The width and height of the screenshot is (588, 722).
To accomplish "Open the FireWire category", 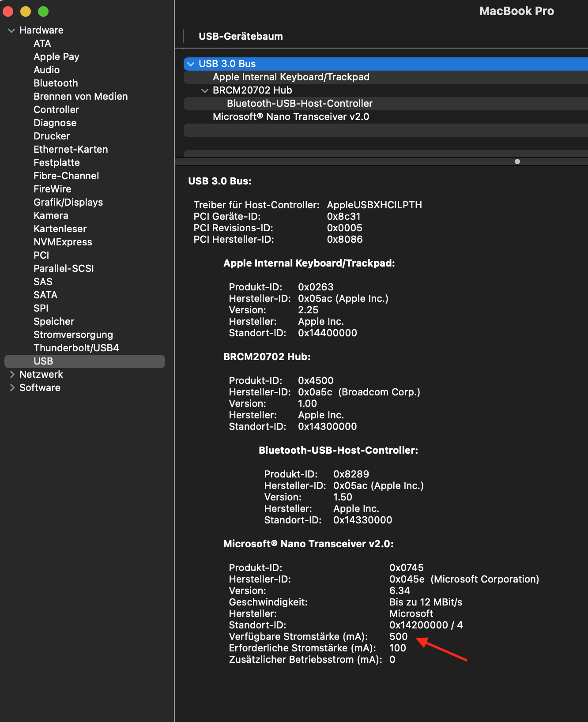I will pos(53,189).
